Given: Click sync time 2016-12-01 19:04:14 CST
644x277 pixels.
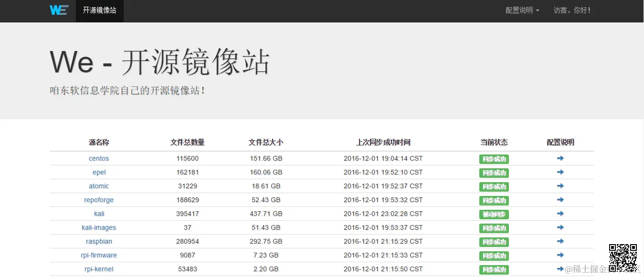Looking at the screenshot, I should point(383,158).
